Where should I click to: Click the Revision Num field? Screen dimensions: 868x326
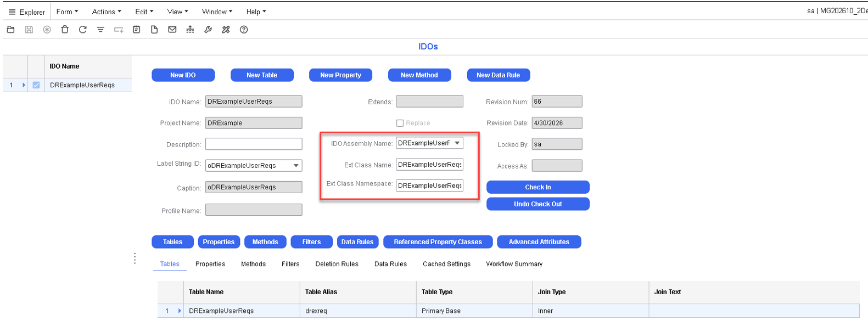click(x=557, y=102)
